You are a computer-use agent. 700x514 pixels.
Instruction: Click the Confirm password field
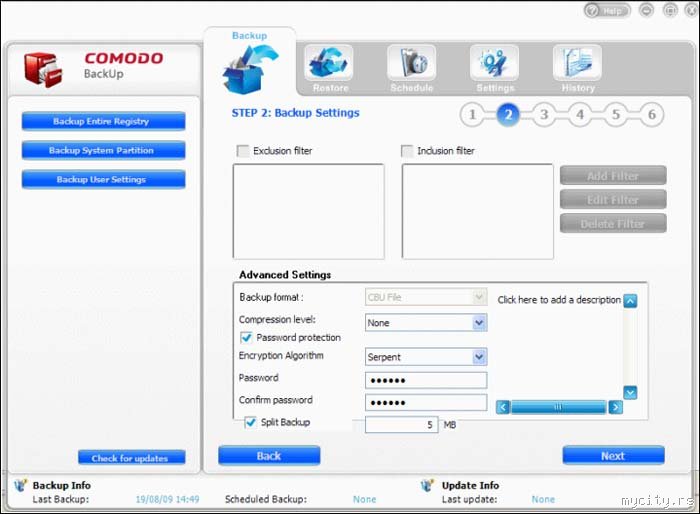click(426, 402)
